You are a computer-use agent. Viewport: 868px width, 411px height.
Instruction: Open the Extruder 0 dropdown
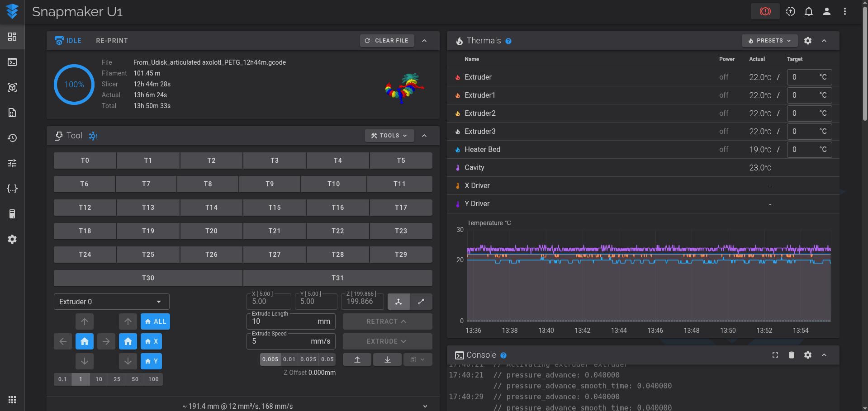point(111,302)
